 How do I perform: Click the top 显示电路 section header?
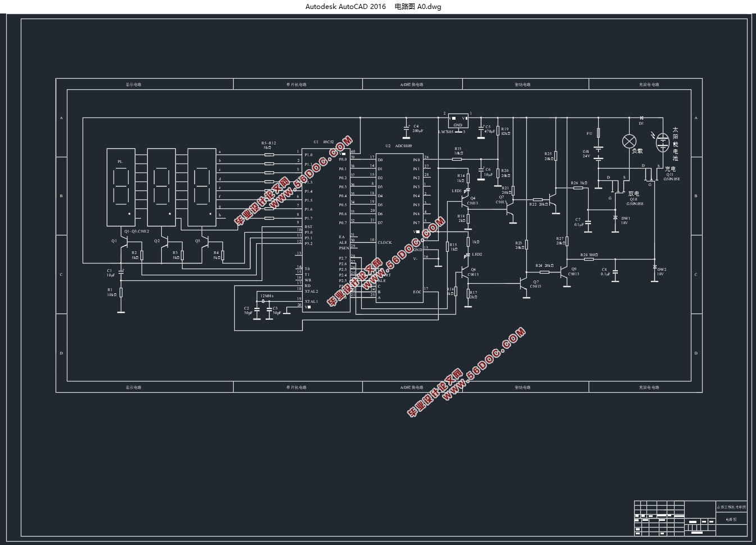tap(134, 84)
